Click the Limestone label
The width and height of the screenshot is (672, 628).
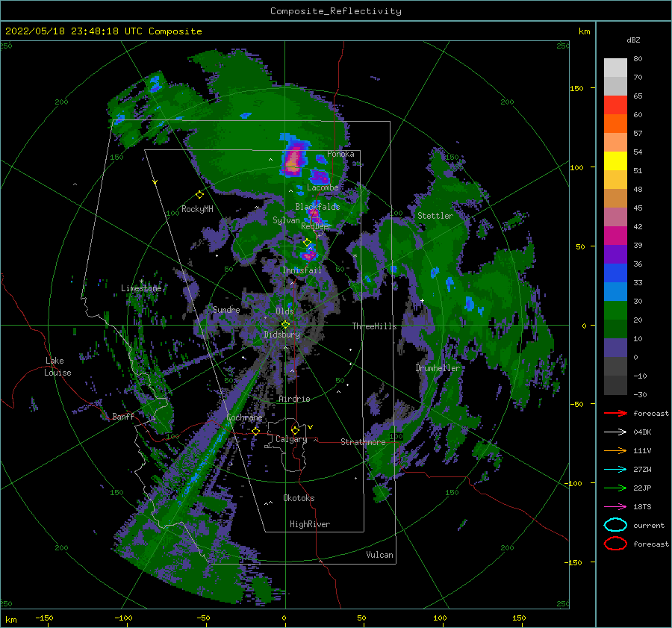[141, 288]
